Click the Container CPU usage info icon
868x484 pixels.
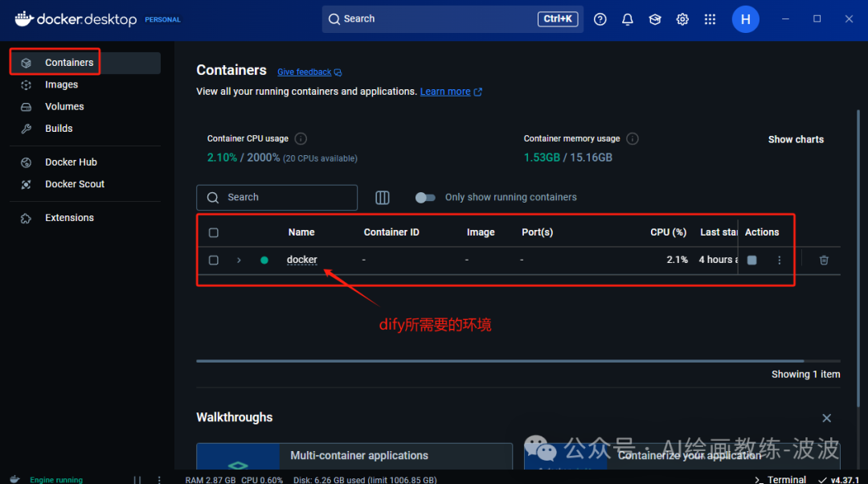pos(301,138)
